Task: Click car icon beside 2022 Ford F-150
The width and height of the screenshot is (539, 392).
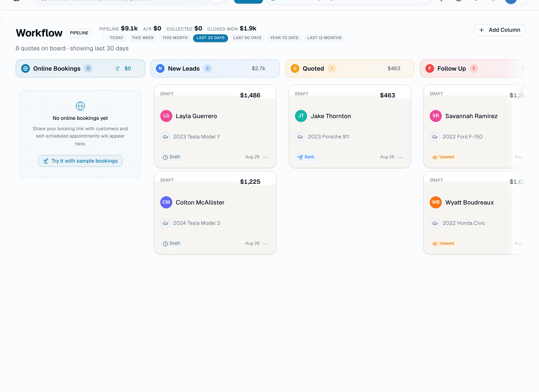Action: (435, 137)
